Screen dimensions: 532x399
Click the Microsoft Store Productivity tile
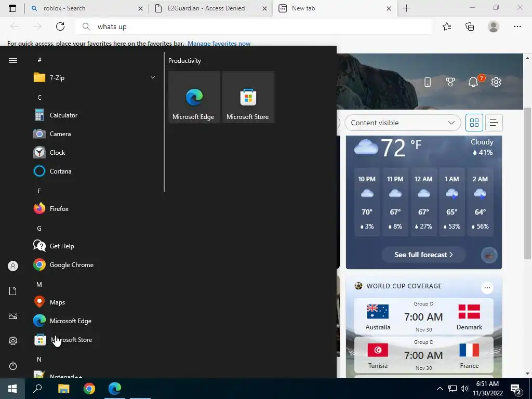click(248, 97)
